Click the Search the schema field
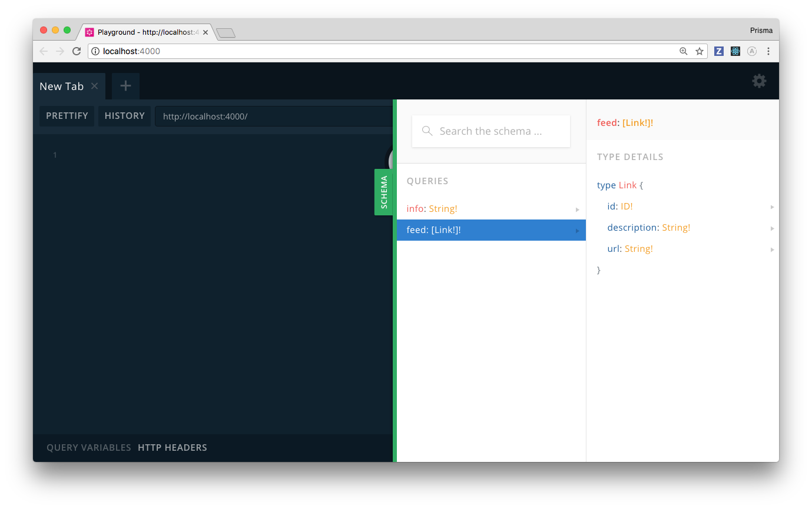 pyautogui.click(x=491, y=131)
